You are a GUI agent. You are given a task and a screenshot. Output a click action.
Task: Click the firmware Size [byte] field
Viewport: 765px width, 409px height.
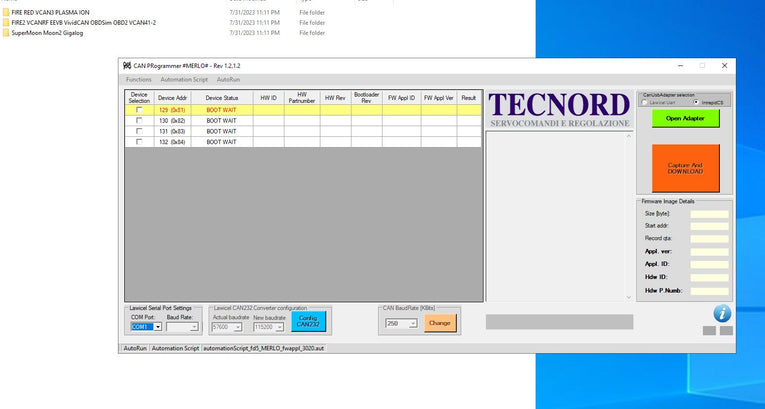pyautogui.click(x=709, y=213)
